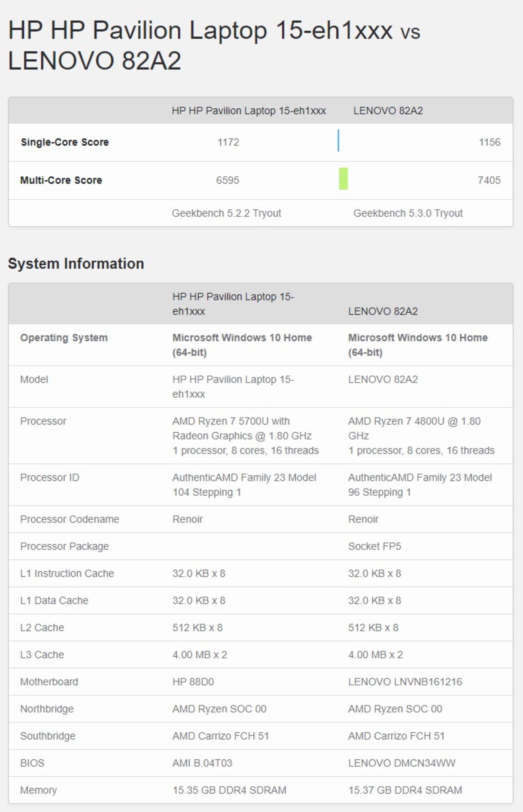Click LENOVO 82A2 value in Model row
This screenshot has height=812, width=523.
pyautogui.click(x=383, y=379)
